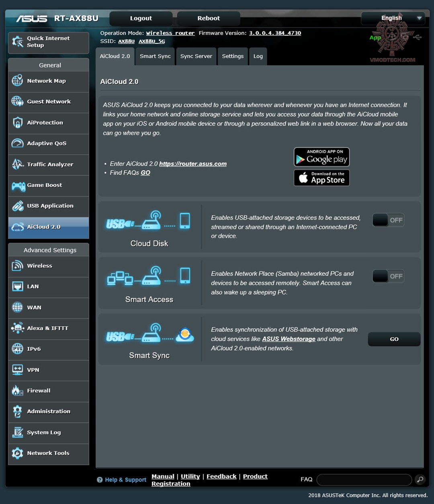Click the Smart Sync diagram icon

[x=150, y=333]
